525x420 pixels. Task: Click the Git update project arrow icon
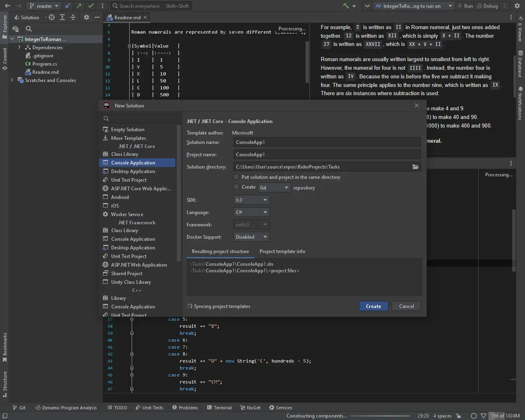point(68,6)
